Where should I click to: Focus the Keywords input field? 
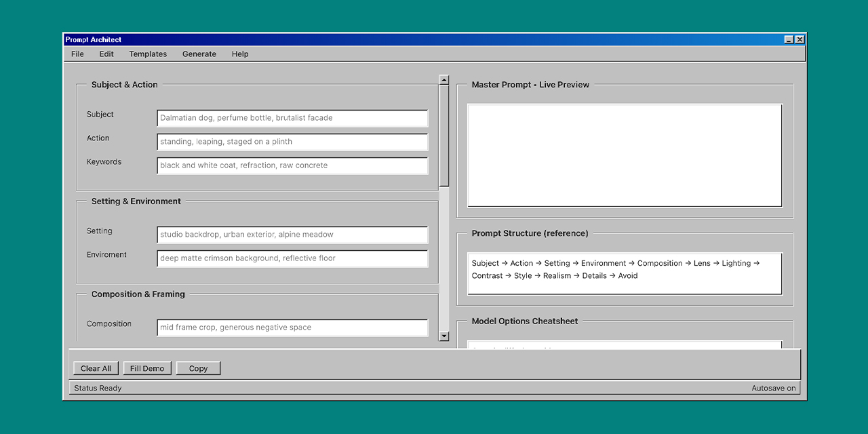292,165
